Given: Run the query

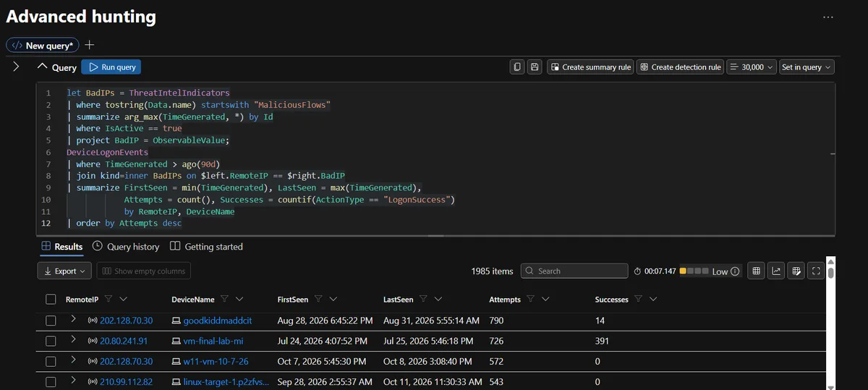Looking at the screenshot, I should click(x=111, y=67).
